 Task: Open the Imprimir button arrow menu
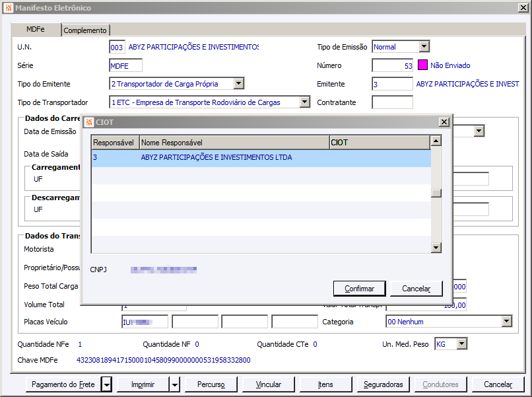(175, 384)
